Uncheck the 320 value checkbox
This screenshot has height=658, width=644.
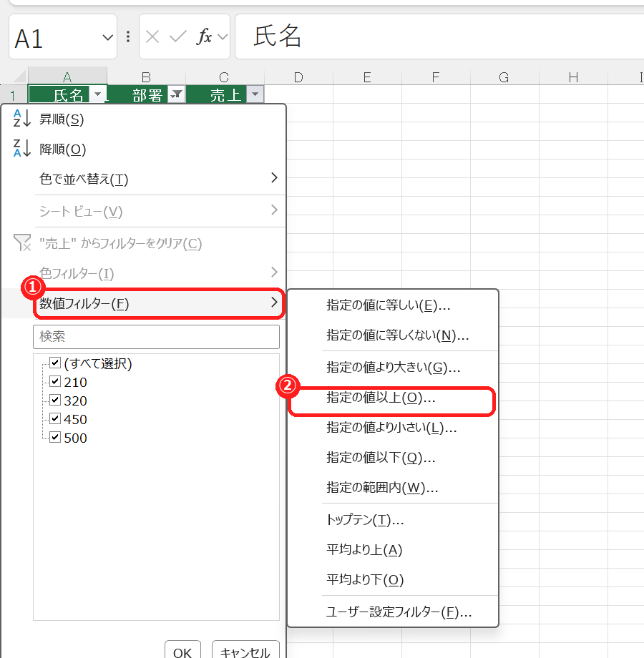pyautogui.click(x=55, y=400)
